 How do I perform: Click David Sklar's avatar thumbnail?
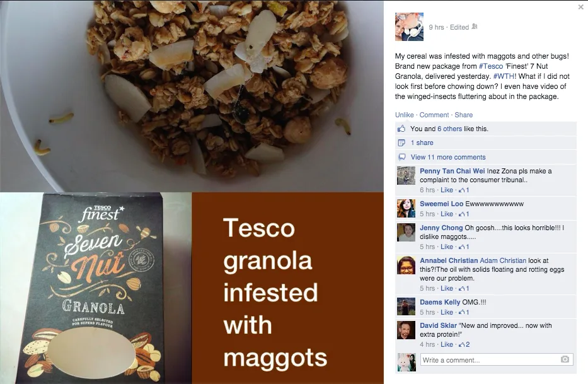tap(406, 330)
